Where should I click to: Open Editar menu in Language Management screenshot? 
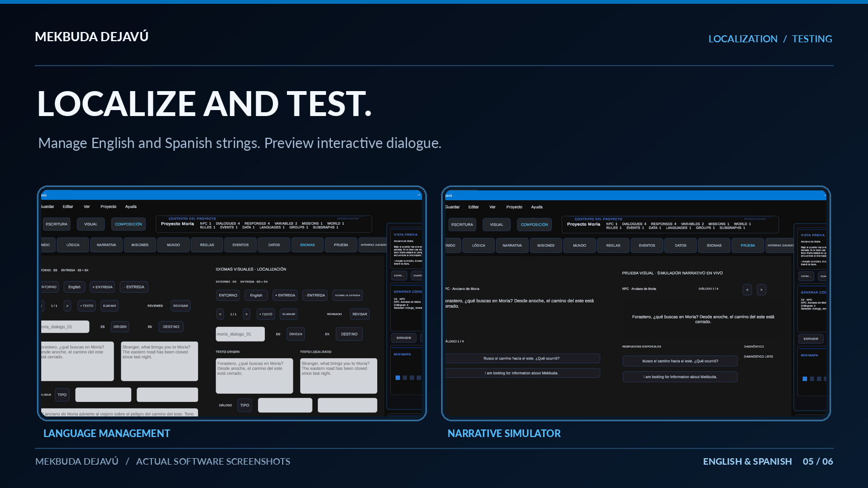(x=68, y=207)
